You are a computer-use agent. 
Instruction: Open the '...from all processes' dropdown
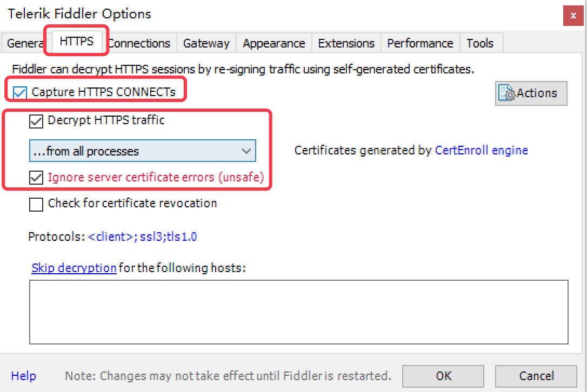142,152
